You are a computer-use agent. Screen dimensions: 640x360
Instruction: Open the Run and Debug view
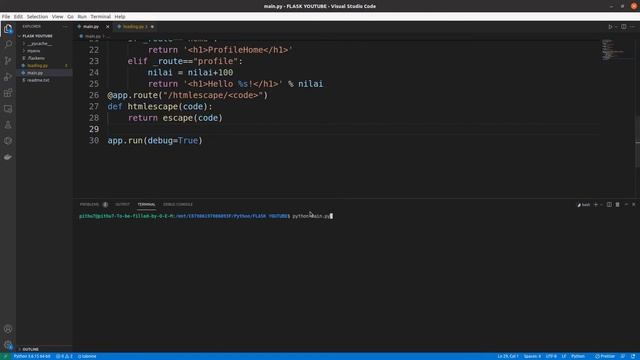click(x=8, y=77)
